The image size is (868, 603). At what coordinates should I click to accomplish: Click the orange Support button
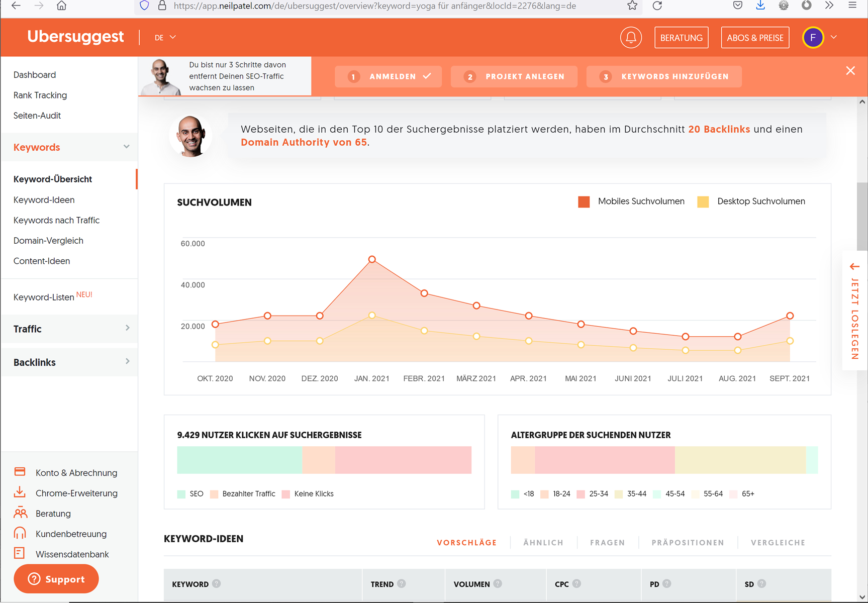click(56, 579)
